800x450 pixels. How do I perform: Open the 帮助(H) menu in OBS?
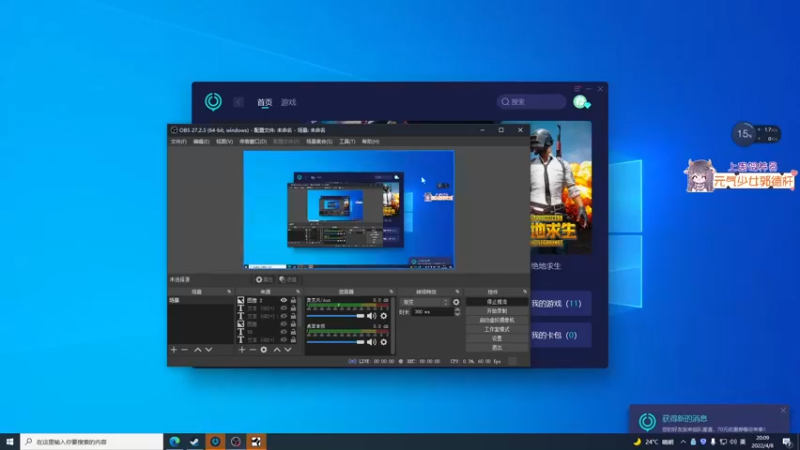[370, 141]
